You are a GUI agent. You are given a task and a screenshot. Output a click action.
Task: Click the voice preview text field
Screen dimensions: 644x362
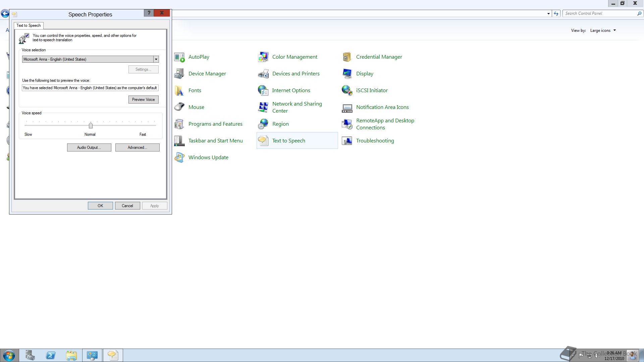[90, 88]
